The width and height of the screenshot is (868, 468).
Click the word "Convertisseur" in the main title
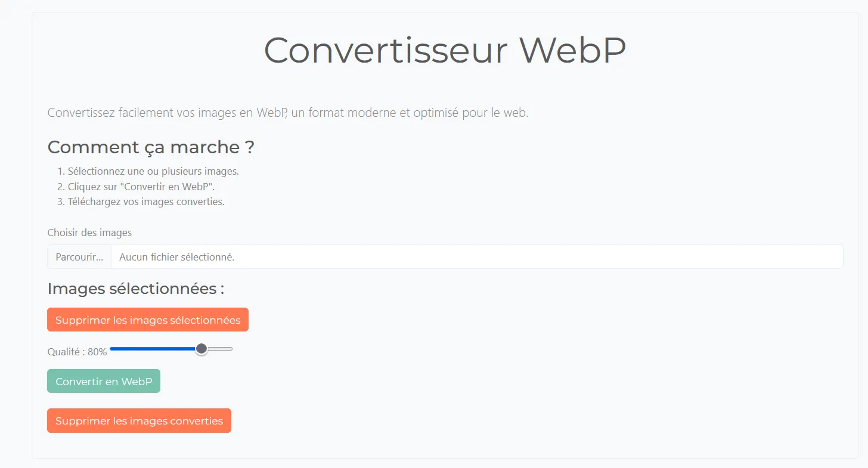click(385, 50)
